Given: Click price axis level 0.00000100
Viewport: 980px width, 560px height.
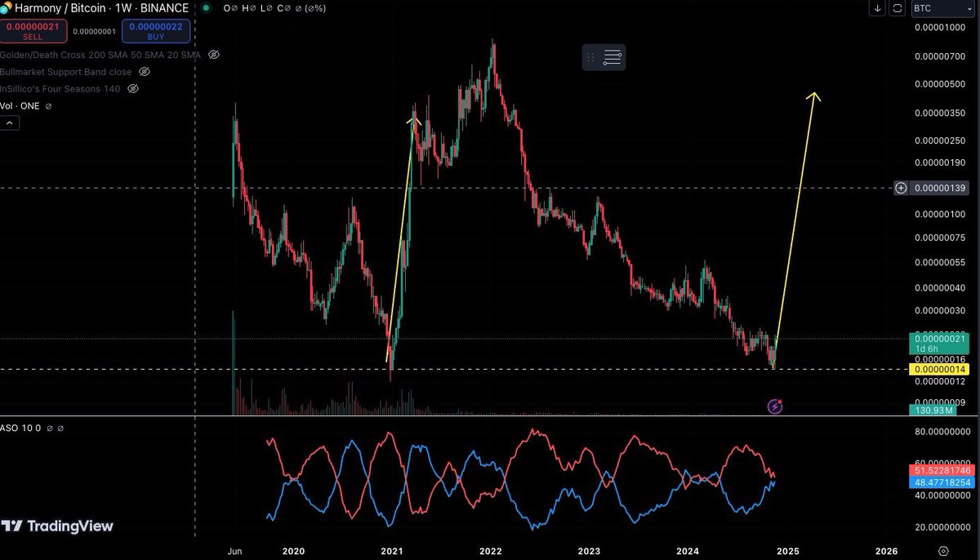Looking at the screenshot, I should 939,215.
